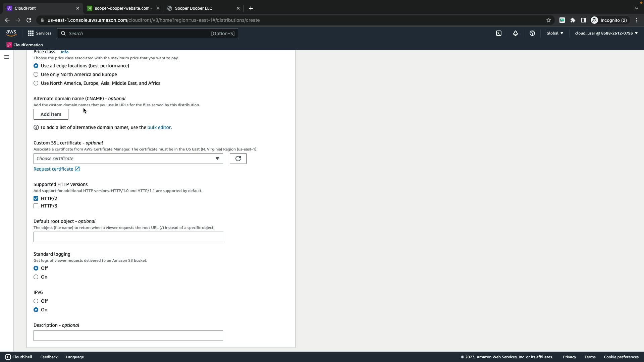Image resolution: width=644 pixels, height=362 pixels.
Task: Open the Choose certificate dropdown
Action: tap(128, 159)
